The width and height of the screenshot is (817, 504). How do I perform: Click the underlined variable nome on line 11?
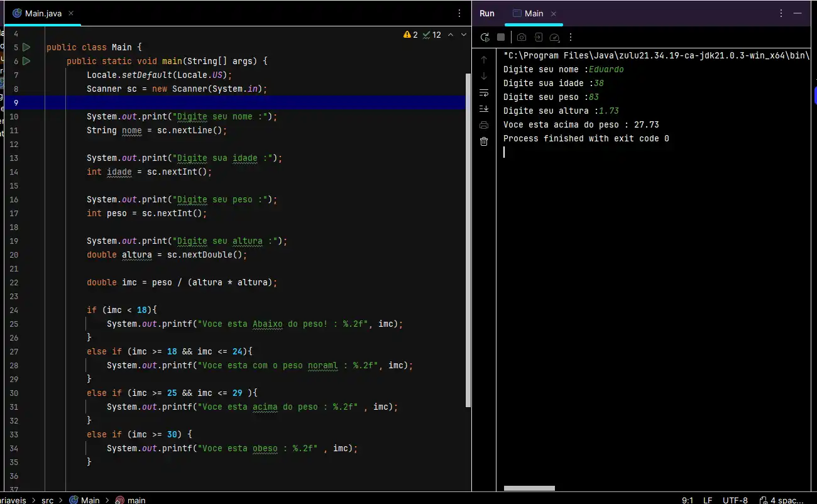[132, 130]
